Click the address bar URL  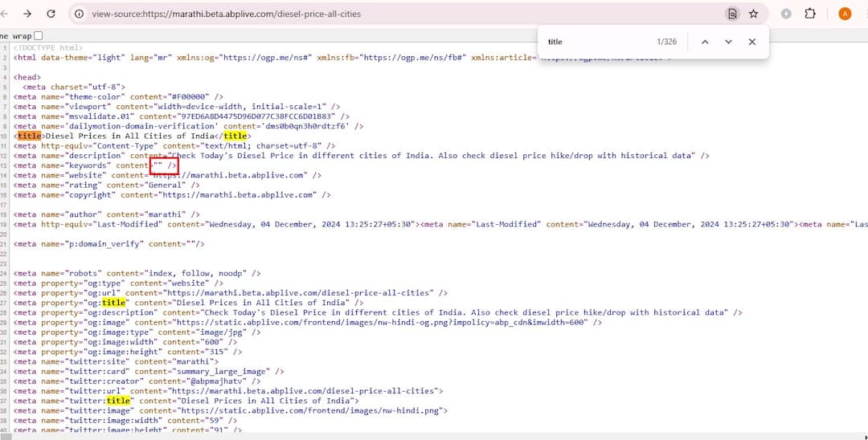tap(227, 14)
